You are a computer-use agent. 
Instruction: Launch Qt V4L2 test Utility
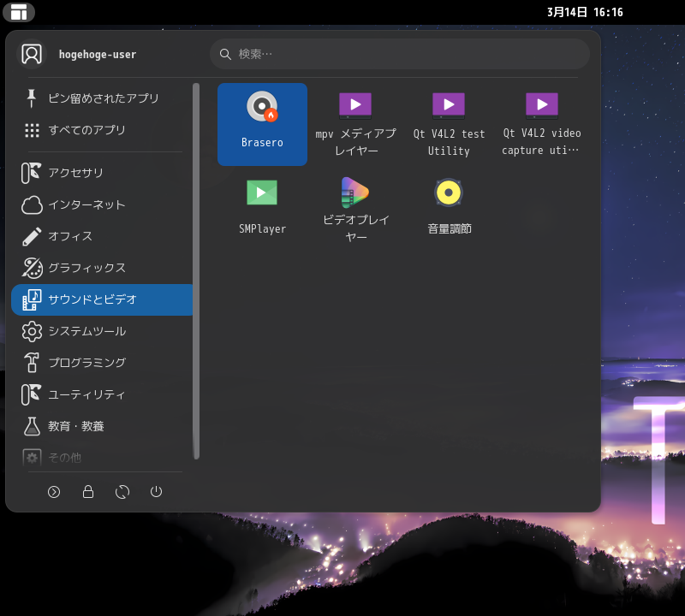click(x=449, y=123)
